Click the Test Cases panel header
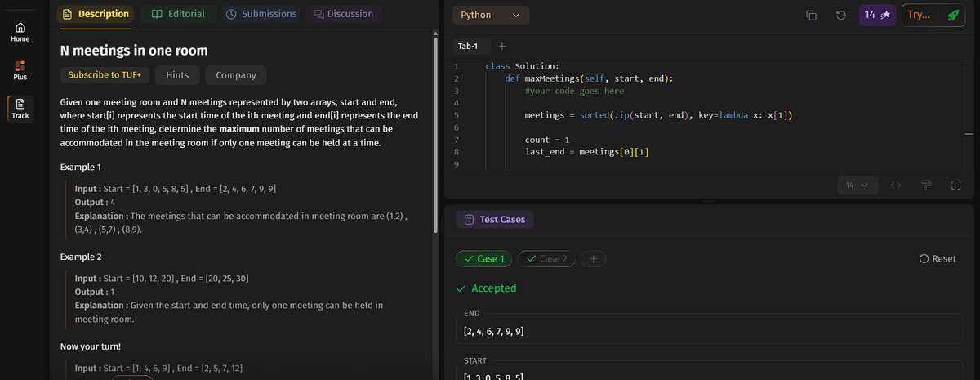The image size is (980, 380). coord(495,220)
